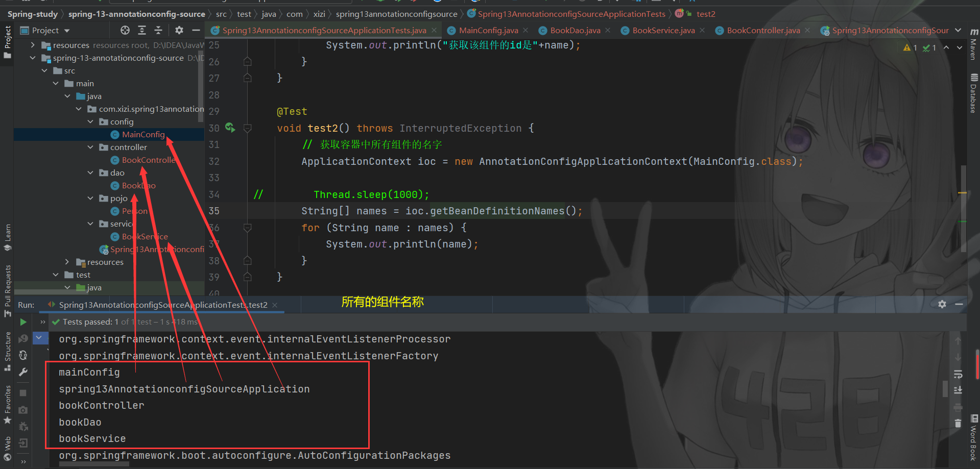
Task: Select MainConfig class in project tree
Action: pos(143,134)
